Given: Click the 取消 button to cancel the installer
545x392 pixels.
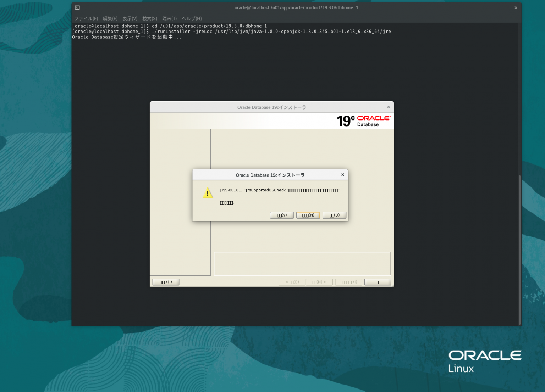Looking at the screenshot, I should (378, 282).
